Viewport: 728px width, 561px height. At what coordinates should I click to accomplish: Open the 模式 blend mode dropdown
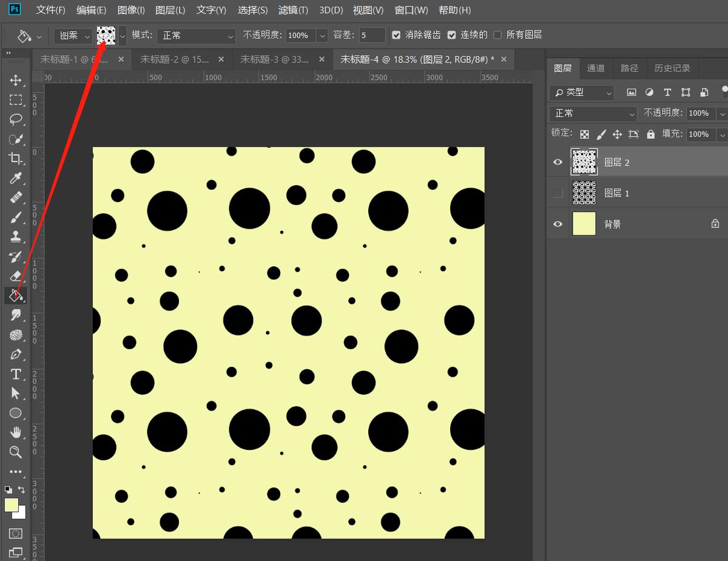point(196,36)
